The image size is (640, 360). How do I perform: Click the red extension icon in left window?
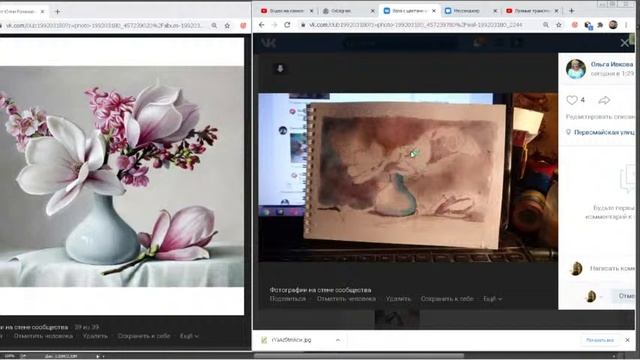(x=243, y=25)
